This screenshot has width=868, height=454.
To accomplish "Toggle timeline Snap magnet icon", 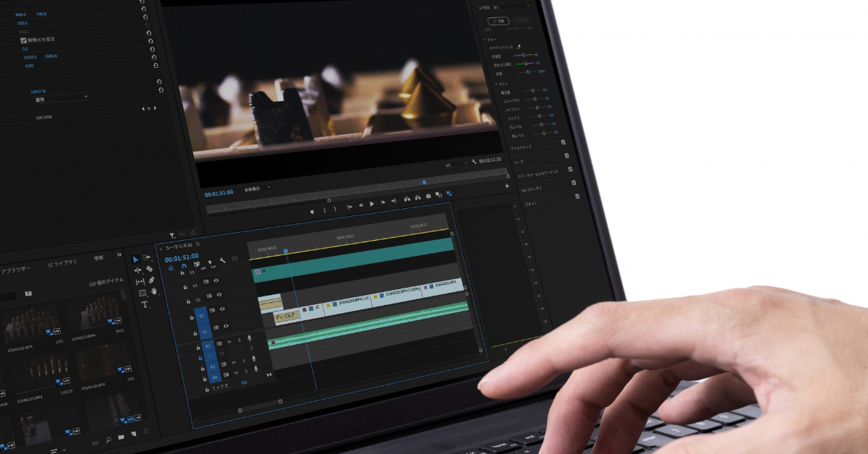I will click(184, 266).
